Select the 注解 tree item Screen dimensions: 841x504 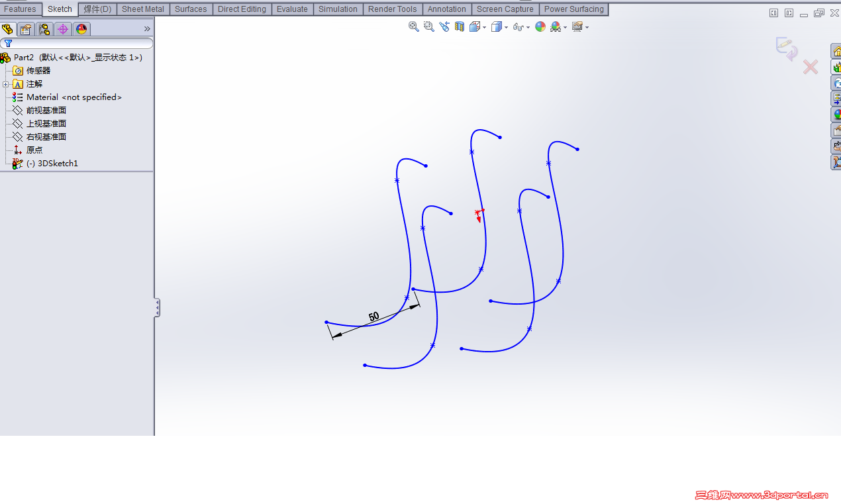click(28, 84)
